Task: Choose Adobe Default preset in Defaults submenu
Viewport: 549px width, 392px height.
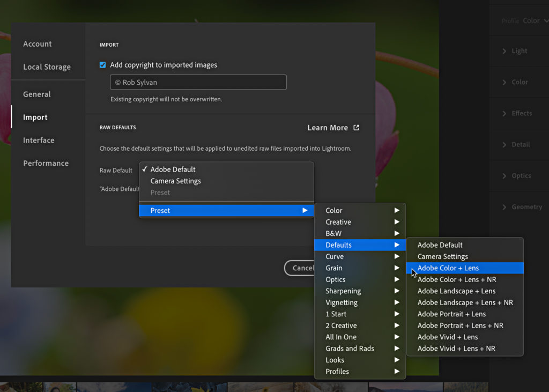Action: (465, 245)
